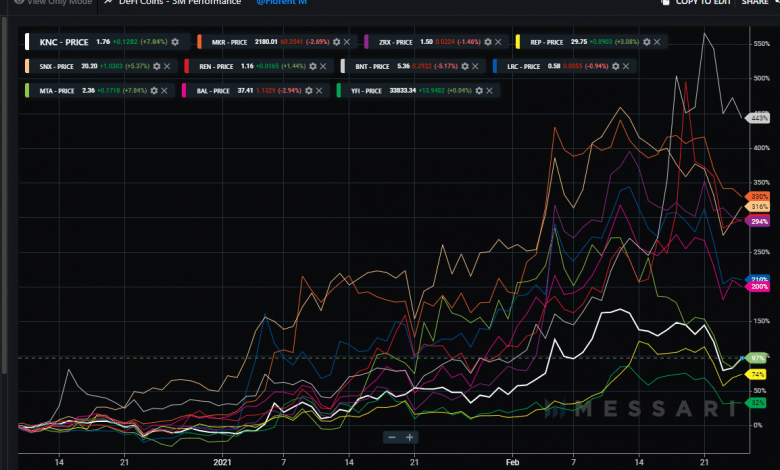Click the 316% peach axis tag
This screenshot has width=780, height=470.
[758, 206]
